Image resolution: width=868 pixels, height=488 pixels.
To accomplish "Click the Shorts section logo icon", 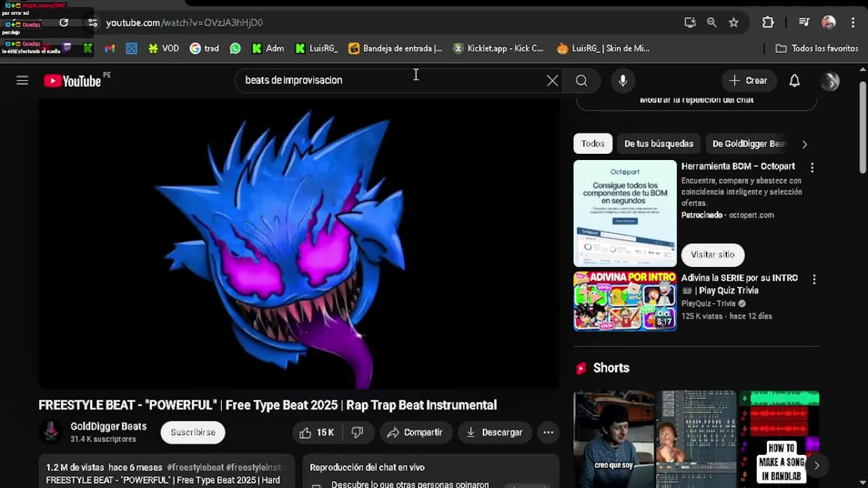I will [x=581, y=368].
